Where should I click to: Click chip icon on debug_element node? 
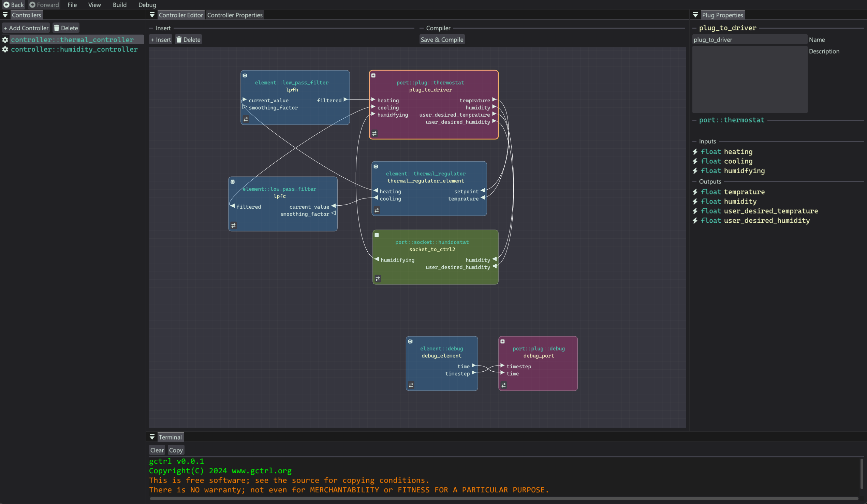[x=410, y=341]
